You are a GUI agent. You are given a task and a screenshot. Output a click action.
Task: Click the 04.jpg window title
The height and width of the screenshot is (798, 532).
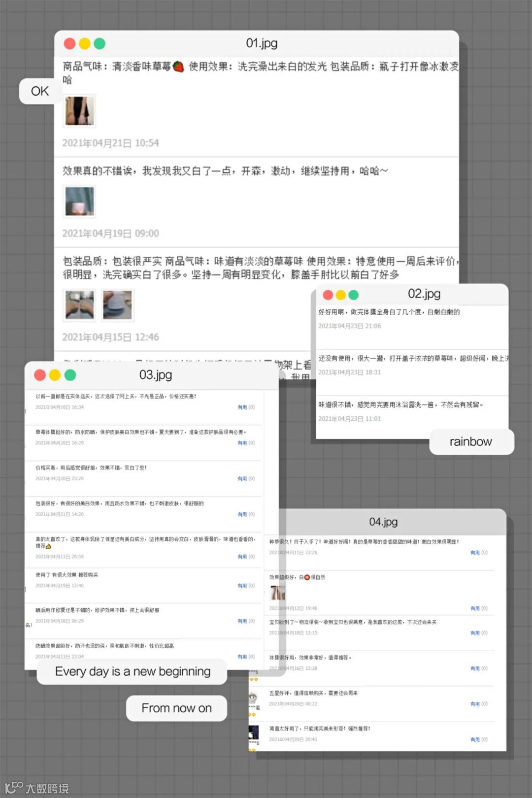(x=383, y=522)
